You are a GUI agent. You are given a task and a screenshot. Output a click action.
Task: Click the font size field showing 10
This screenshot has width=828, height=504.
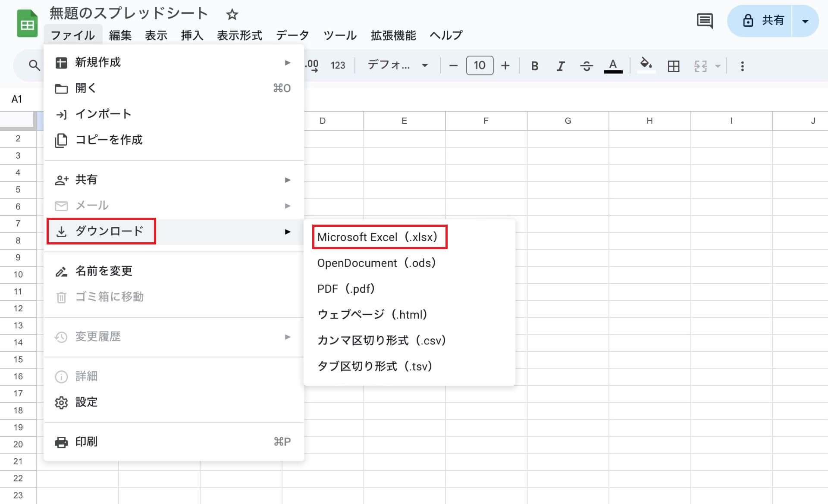click(x=480, y=66)
